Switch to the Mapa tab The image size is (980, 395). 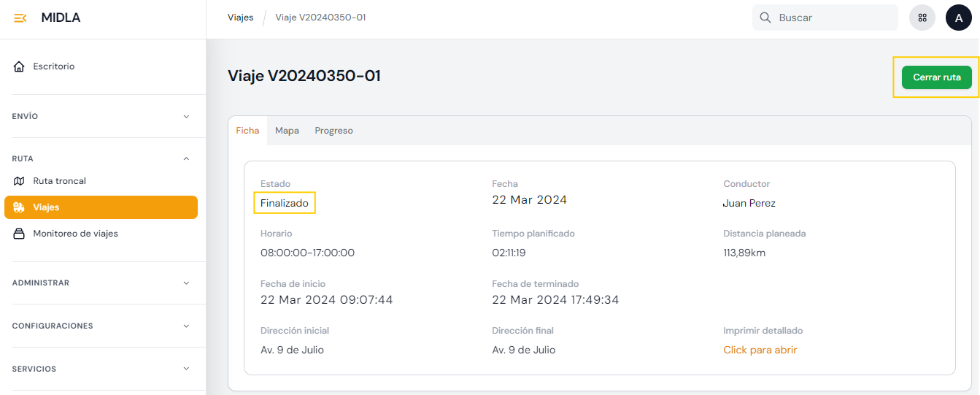click(x=287, y=131)
